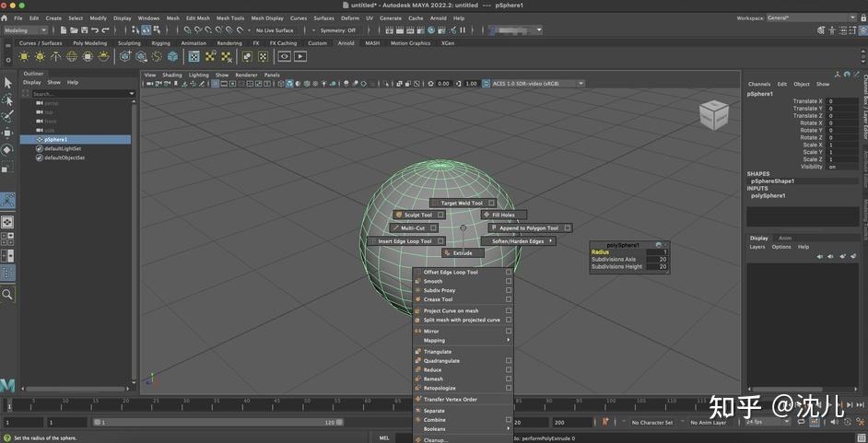Screen dimensions: 868x443
Task: Click the Sculpt Tool marking menu button
Action: (418, 215)
